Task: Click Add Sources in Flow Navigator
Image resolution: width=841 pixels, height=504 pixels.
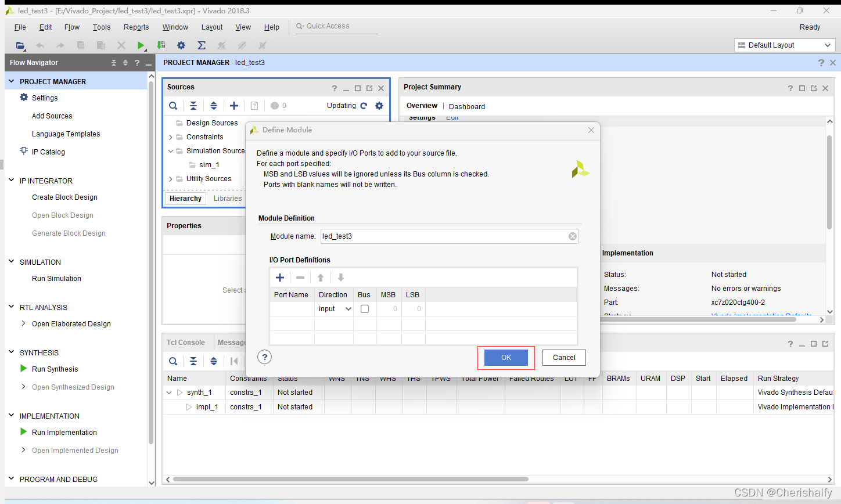Action: point(52,116)
